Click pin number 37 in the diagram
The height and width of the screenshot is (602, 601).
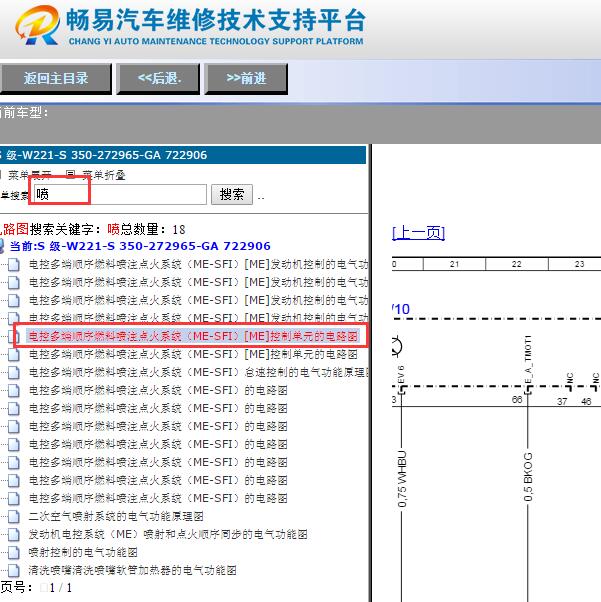[562, 402]
